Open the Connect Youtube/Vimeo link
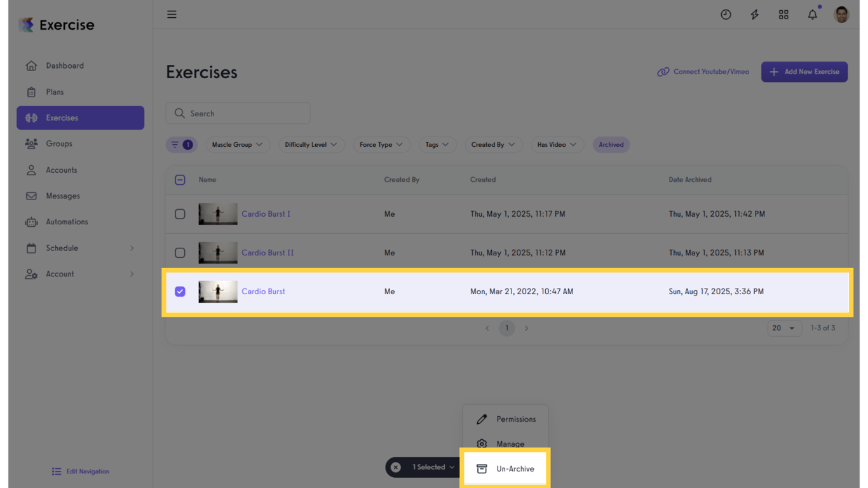This screenshot has height=488, width=868. tap(703, 72)
